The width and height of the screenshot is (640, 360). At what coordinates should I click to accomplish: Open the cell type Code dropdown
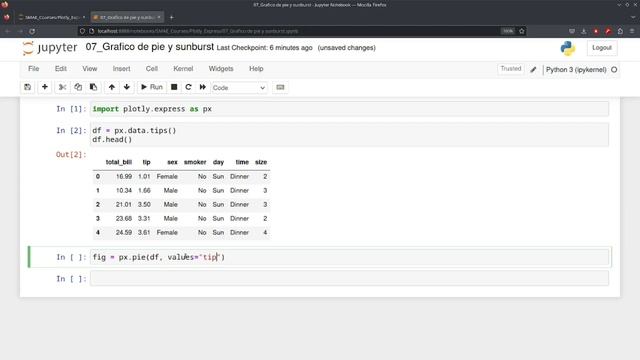tap(239, 88)
